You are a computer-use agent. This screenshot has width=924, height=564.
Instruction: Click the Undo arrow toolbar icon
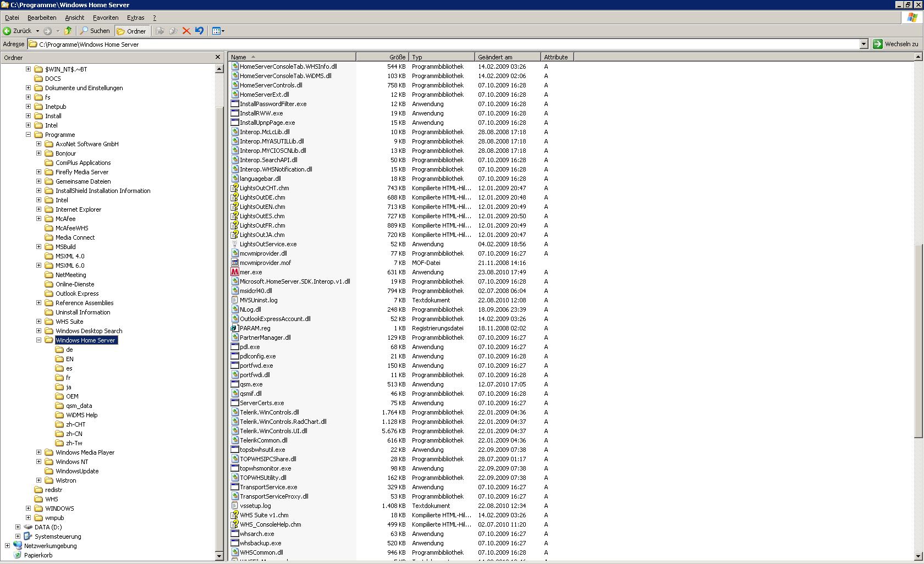[x=200, y=31]
